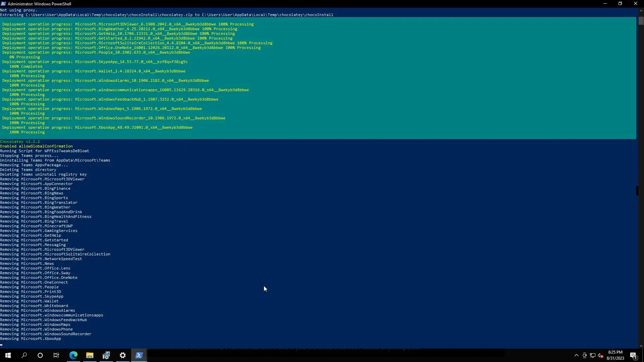Open the network status tray icon
644x362 pixels.
pos(592,355)
